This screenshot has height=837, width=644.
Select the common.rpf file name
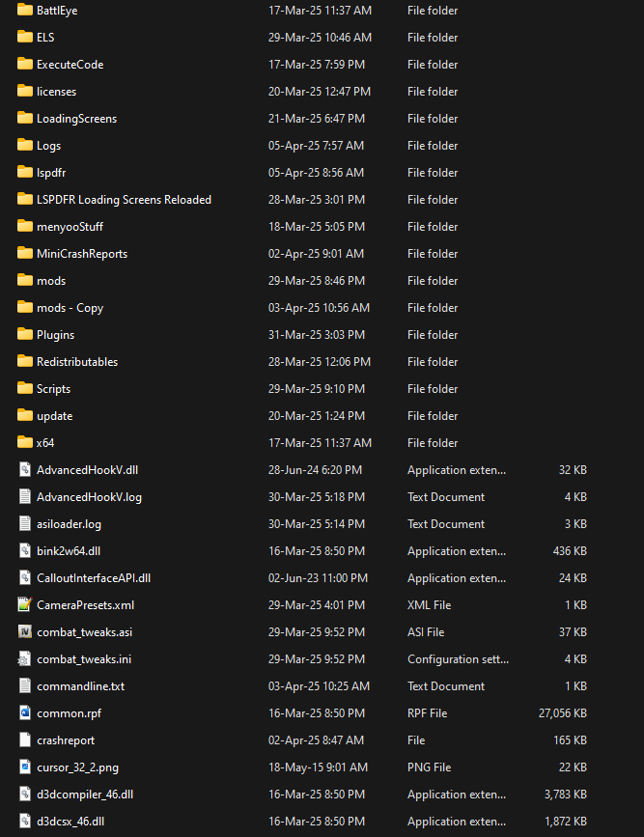(69, 713)
